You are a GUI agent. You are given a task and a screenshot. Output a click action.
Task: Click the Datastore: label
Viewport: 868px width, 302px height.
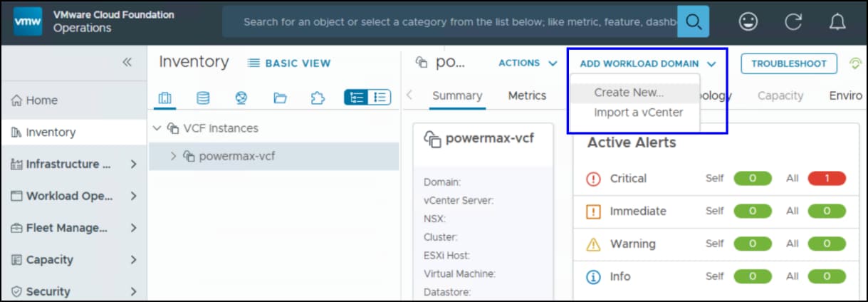tap(446, 292)
